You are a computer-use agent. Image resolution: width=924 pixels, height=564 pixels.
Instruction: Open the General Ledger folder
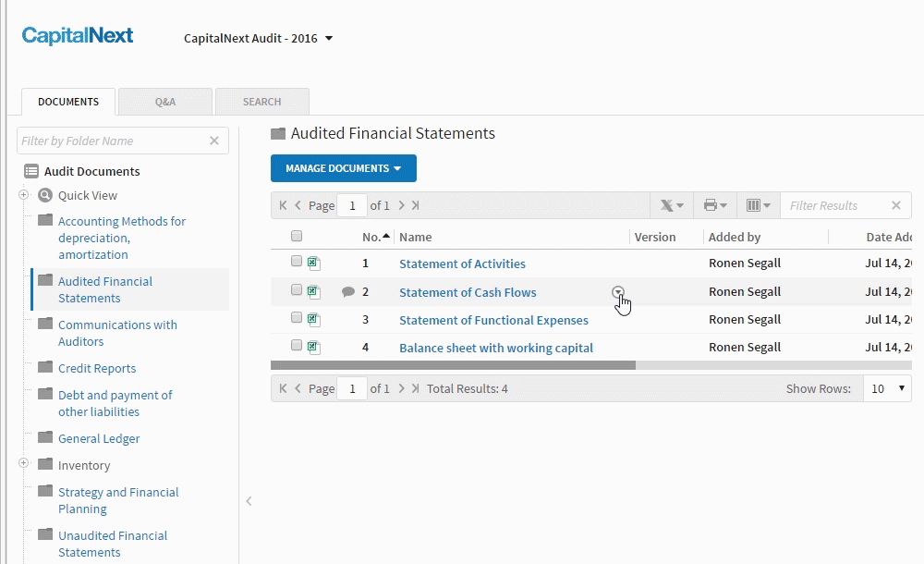click(99, 438)
